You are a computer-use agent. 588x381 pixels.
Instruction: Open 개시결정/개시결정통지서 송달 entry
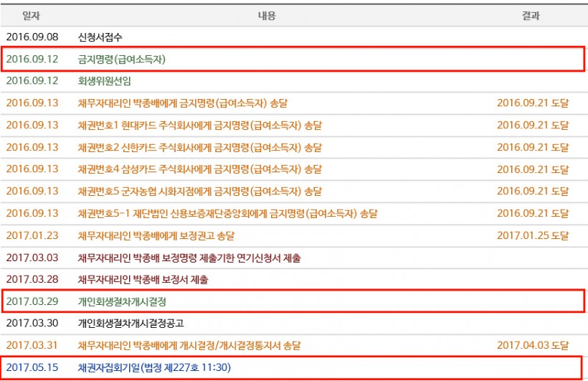tap(189, 345)
